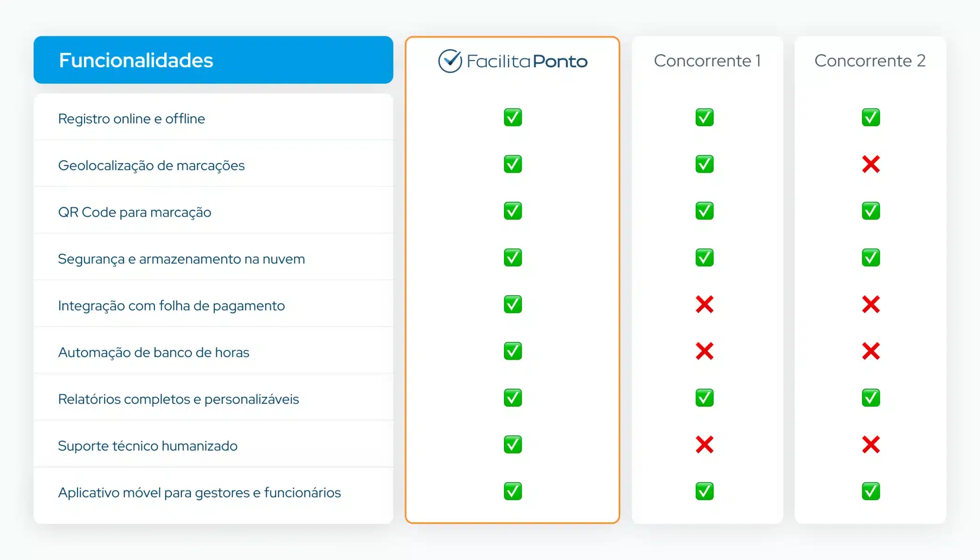Click FacilitaPonto's green check for Registro online
Screen dimensions: 980x560
pos(512,117)
